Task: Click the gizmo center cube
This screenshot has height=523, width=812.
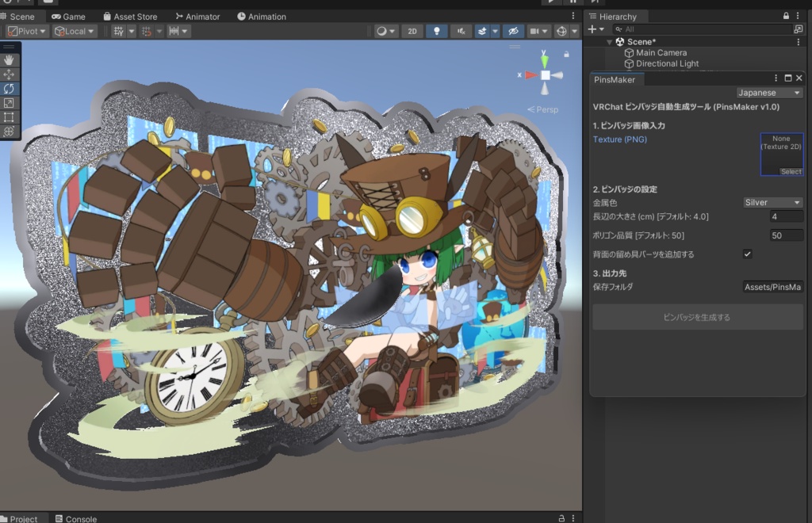Action: point(546,75)
